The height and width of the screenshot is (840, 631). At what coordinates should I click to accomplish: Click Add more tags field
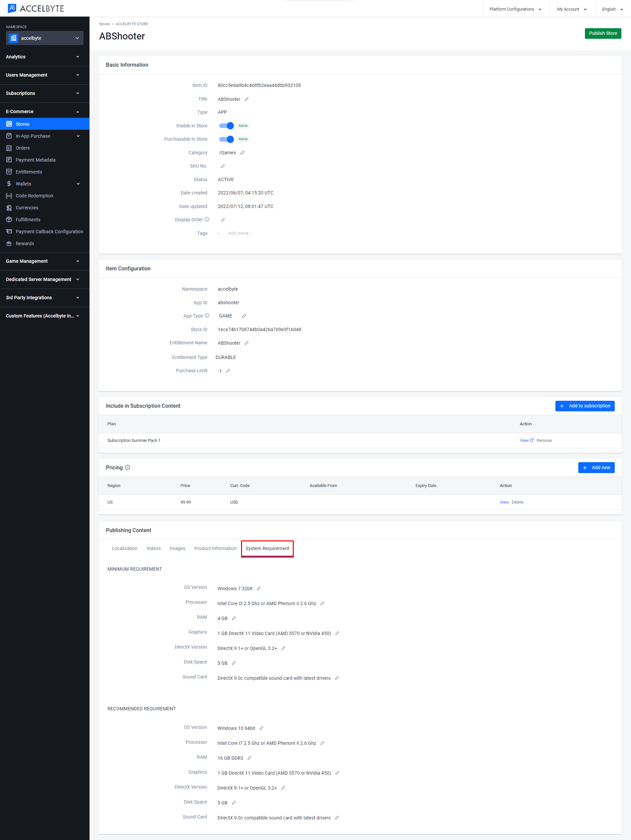pyautogui.click(x=240, y=233)
